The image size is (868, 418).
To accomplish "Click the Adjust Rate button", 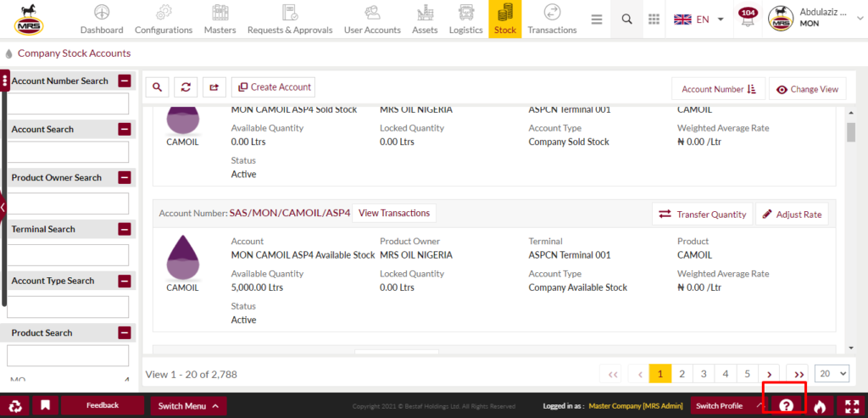I will click(793, 215).
